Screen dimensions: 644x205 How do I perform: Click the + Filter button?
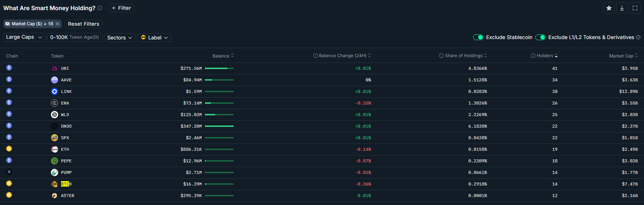[x=121, y=8]
